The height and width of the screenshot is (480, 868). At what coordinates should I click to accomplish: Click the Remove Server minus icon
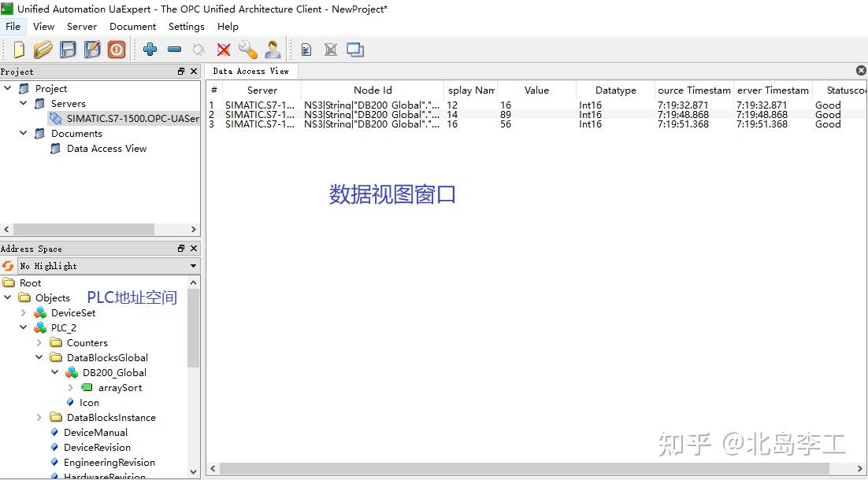174,49
